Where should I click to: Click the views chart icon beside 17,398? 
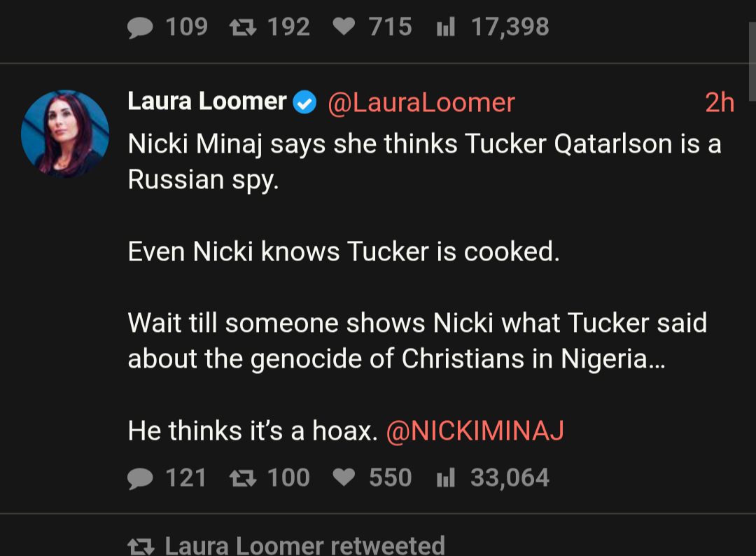click(446, 27)
